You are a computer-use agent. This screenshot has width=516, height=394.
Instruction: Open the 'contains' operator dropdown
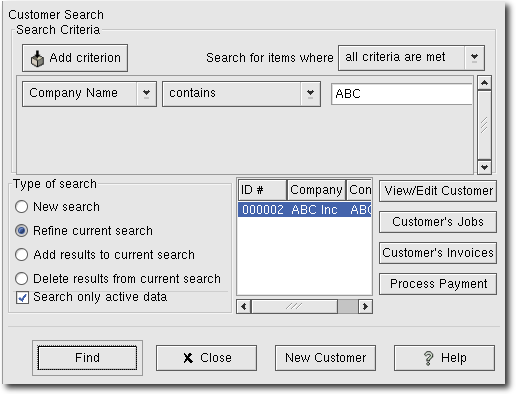[x=241, y=94]
